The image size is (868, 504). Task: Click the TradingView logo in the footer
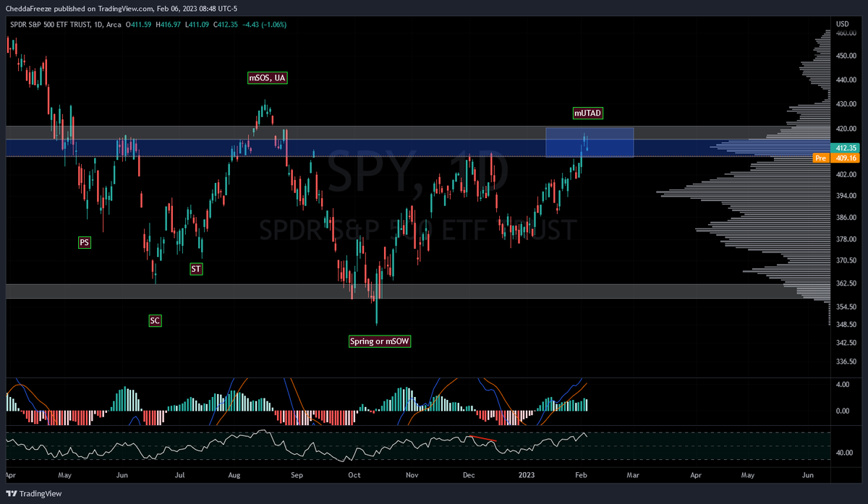coord(34,493)
